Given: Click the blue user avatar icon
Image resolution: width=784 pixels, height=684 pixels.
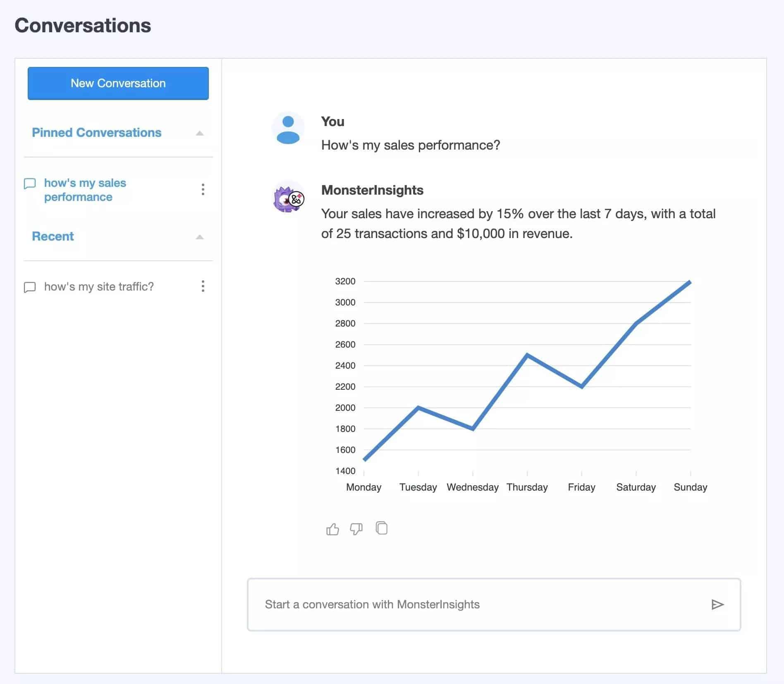Looking at the screenshot, I should [288, 129].
